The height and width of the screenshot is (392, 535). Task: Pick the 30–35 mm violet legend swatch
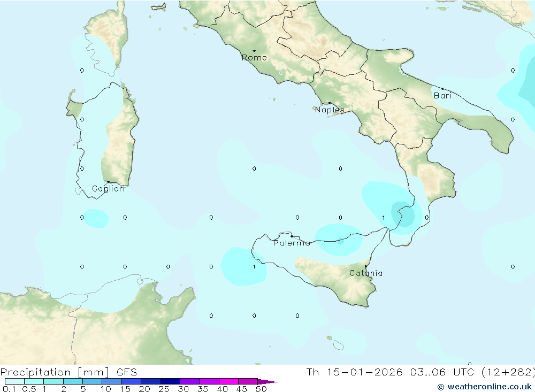pyautogui.click(x=189, y=381)
